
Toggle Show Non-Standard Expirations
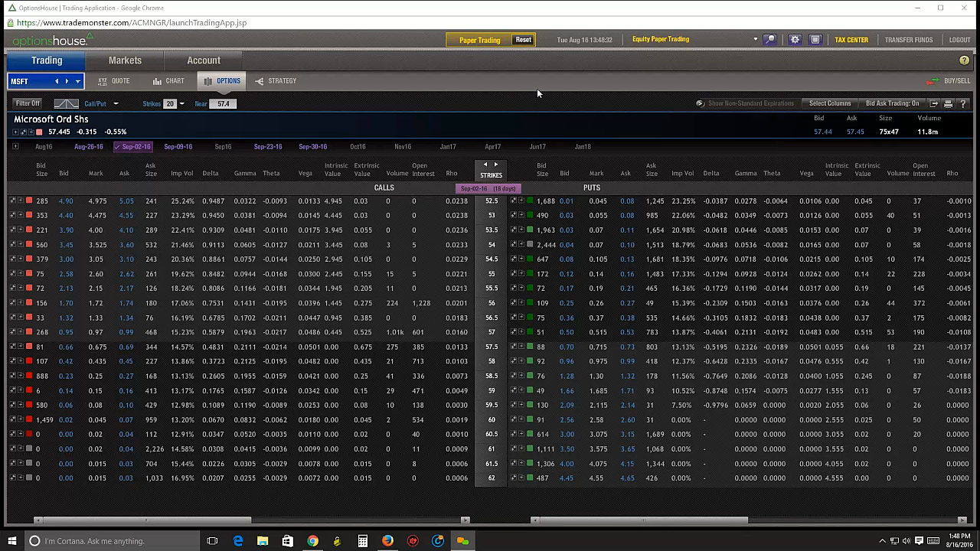click(x=745, y=103)
